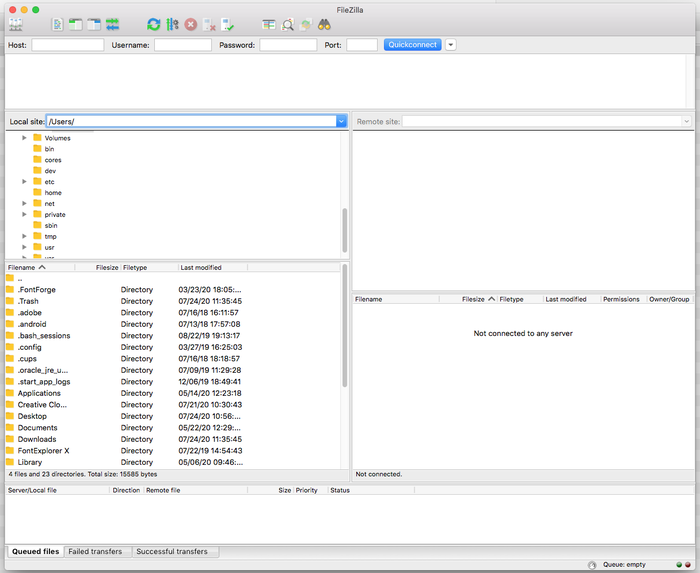Select the bin folder in tree
The image size is (700, 573).
click(x=44, y=149)
